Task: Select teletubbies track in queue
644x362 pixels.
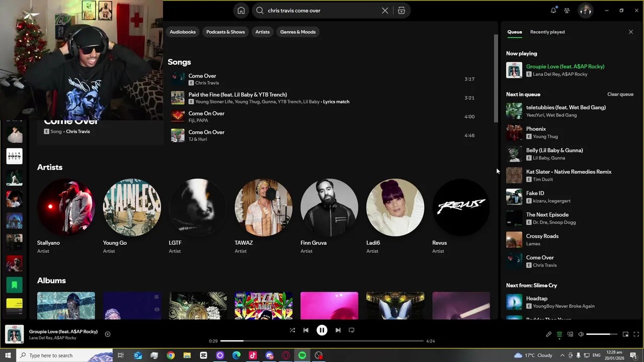Action: pos(570,111)
